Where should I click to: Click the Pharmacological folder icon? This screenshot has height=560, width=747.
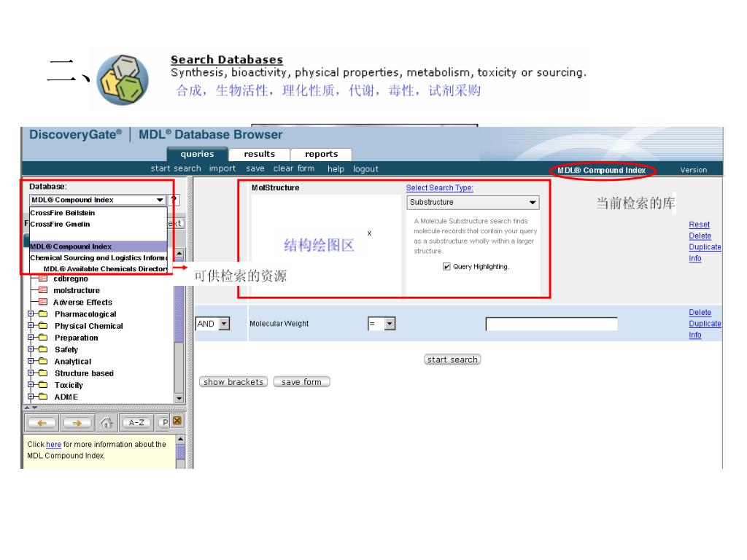43,314
